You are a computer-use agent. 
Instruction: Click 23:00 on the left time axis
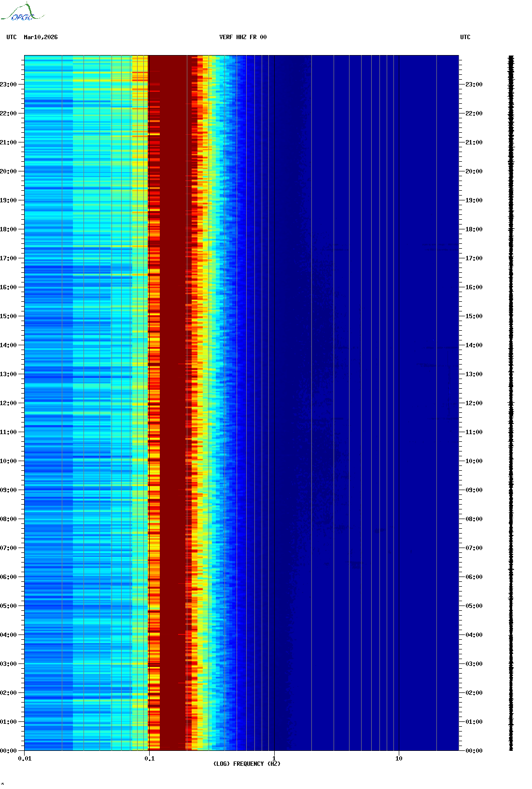8,85
